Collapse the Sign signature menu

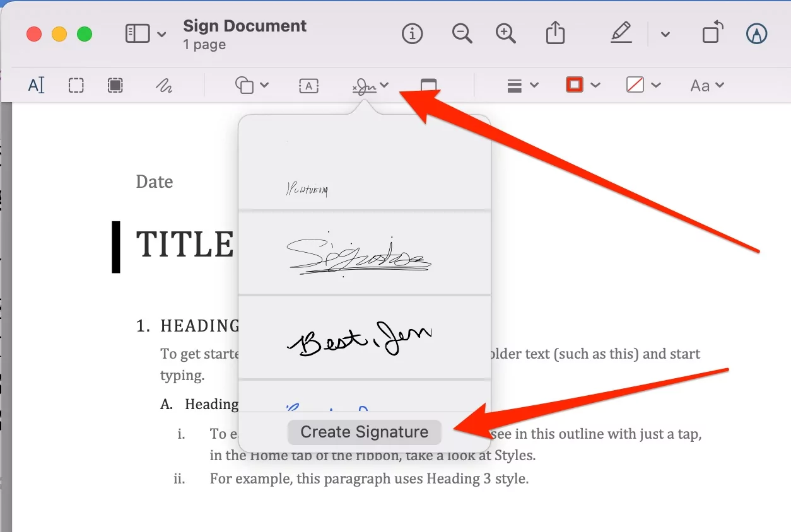[370, 86]
